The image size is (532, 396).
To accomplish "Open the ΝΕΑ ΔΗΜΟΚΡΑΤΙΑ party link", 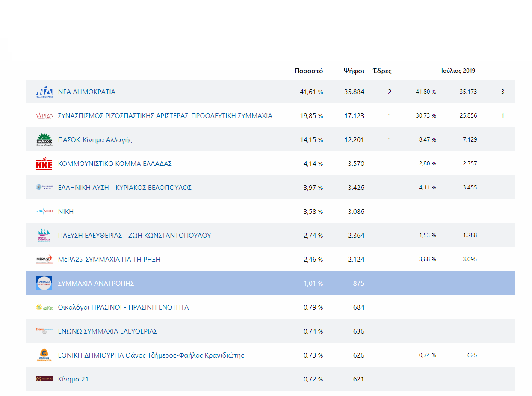I will tap(87, 92).
